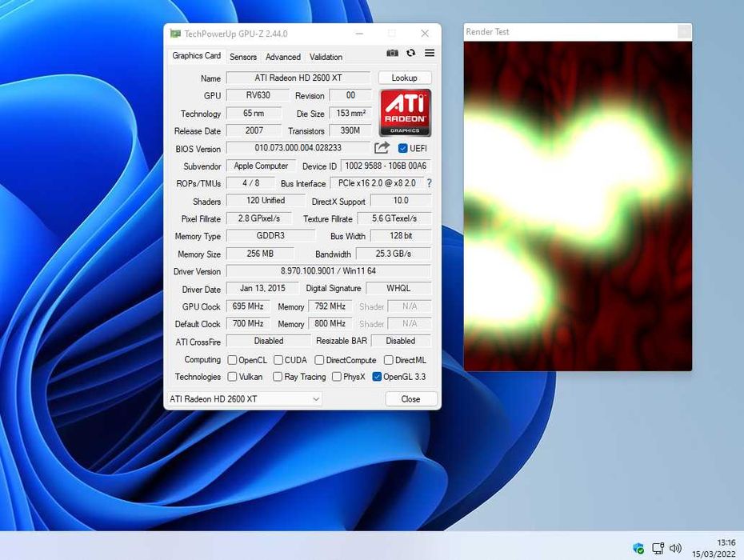Click the default Memory clock 800 MHz field
Viewport: 744px width, 560px height.
tap(330, 324)
